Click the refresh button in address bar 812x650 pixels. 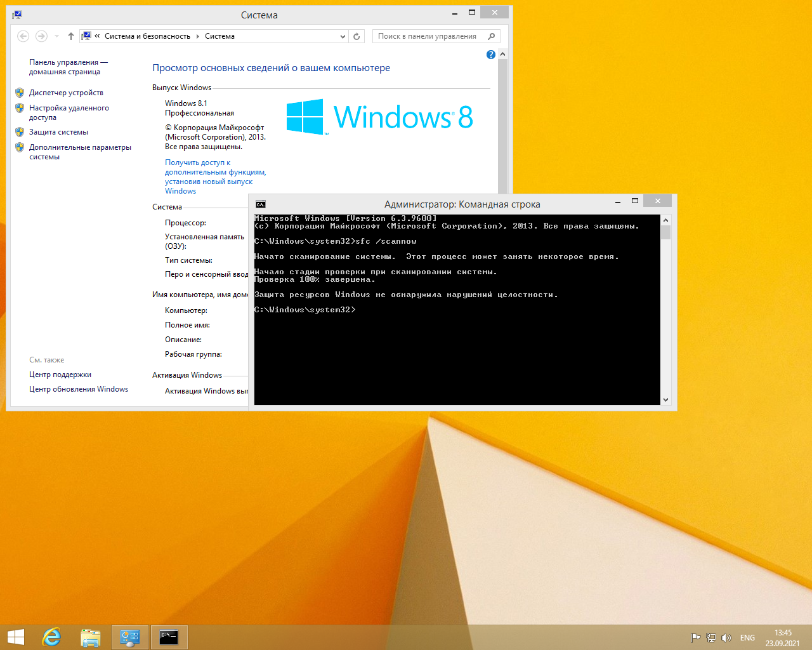tap(357, 36)
